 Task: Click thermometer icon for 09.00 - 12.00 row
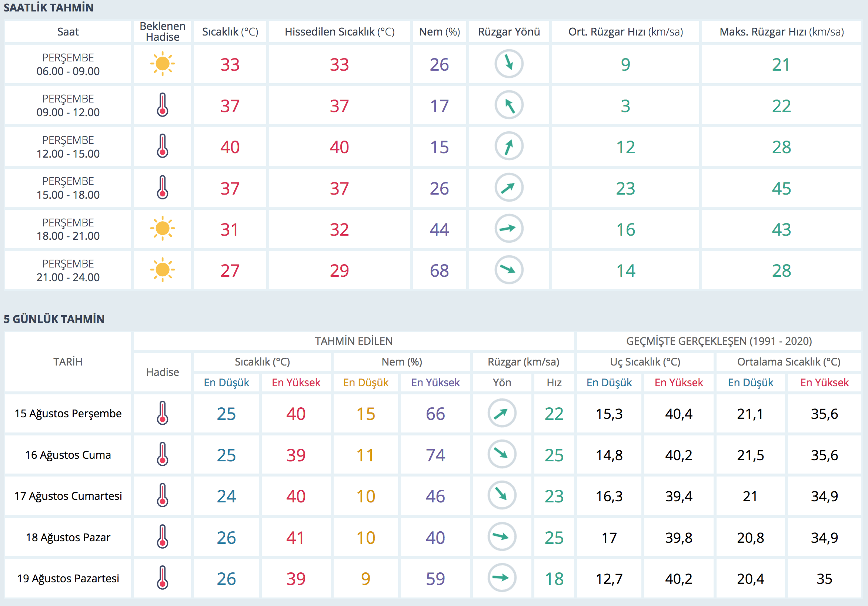point(162,105)
